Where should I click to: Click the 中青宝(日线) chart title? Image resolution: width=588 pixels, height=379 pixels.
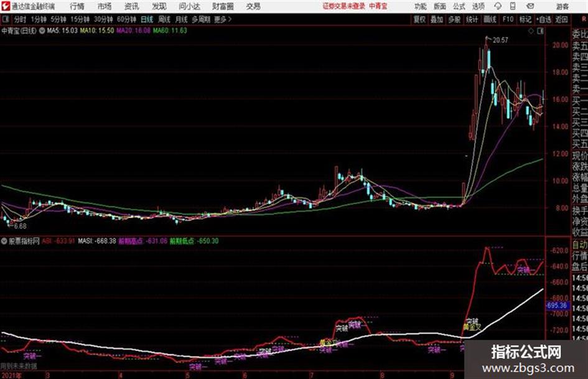(19, 30)
